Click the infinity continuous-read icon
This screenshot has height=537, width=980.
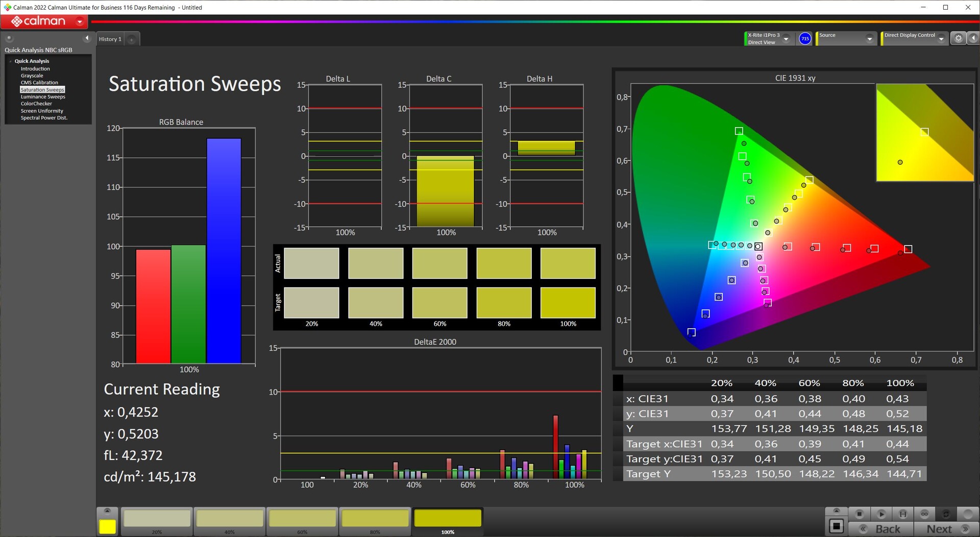(x=924, y=514)
